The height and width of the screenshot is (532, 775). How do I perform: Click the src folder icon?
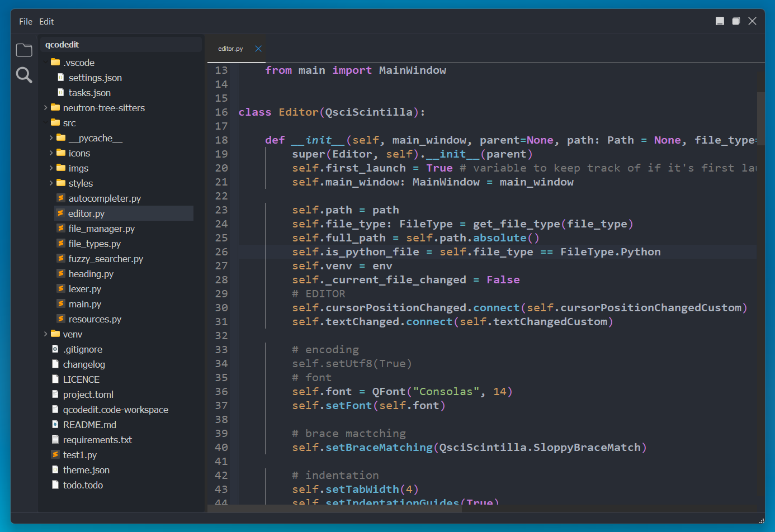(55, 122)
